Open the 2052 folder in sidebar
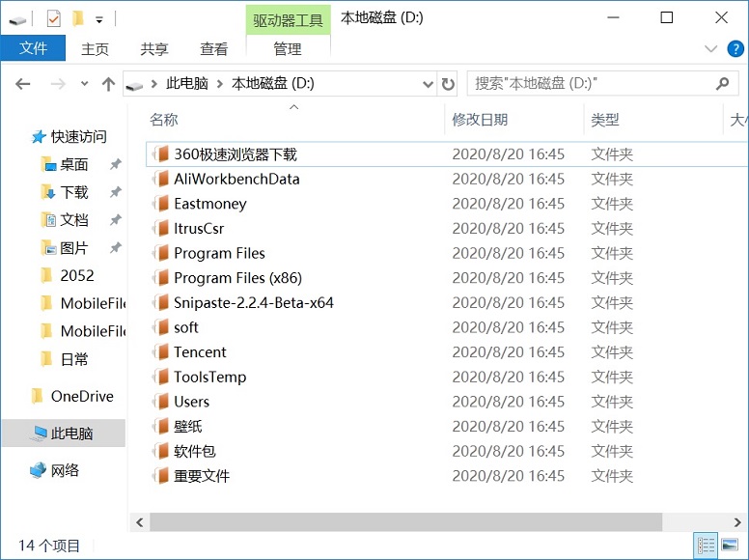 (x=68, y=276)
